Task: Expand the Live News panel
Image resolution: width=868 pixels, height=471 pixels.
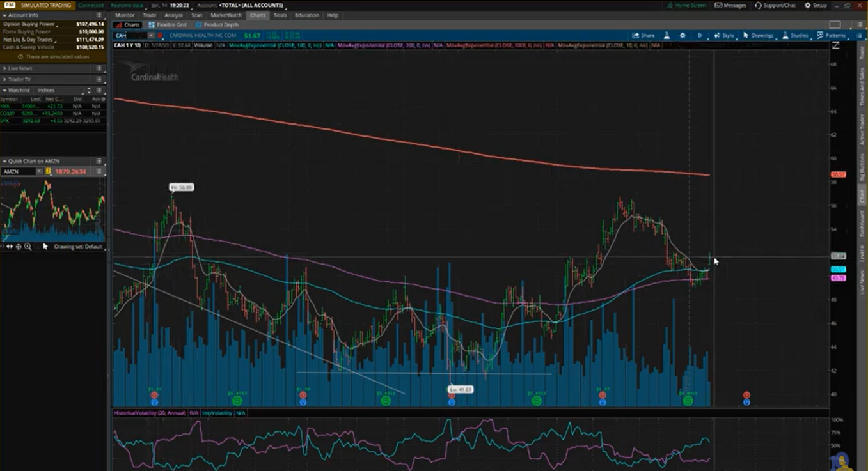Action: pyautogui.click(x=4, y=68)
